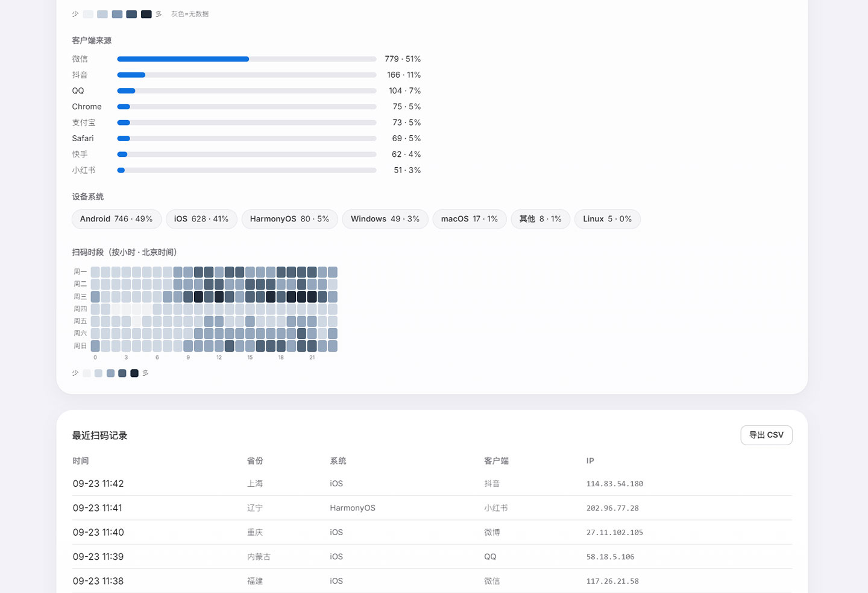Click the 09-23 11:40 scan record time
This screenshot has height=593, width=868.
point(98,533)
